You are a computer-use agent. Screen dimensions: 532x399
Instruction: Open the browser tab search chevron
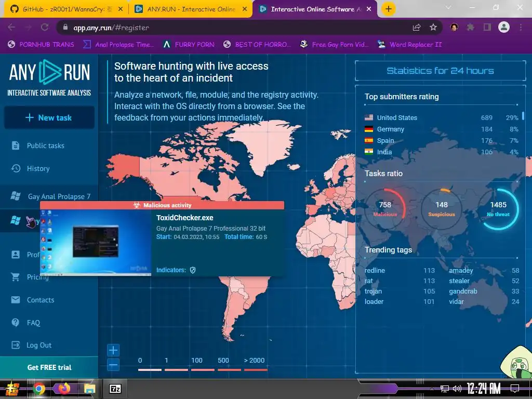pos(448,7)
